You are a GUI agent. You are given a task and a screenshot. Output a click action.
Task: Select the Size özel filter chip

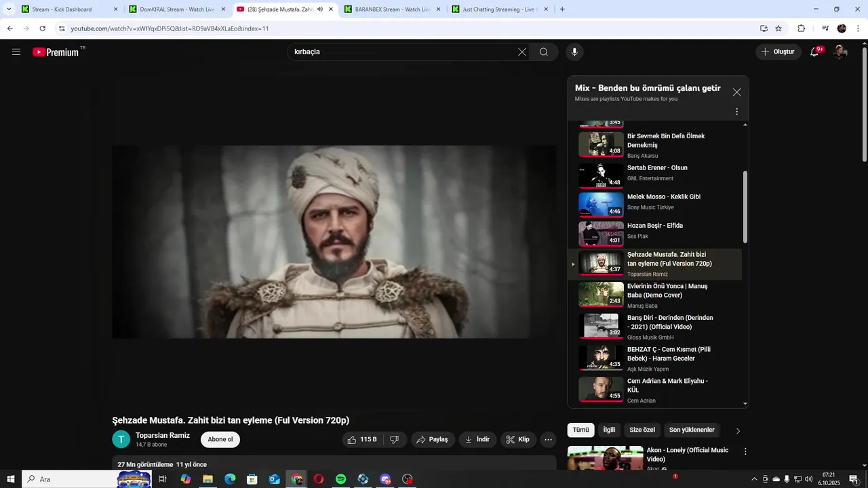(x=642, y=430)
